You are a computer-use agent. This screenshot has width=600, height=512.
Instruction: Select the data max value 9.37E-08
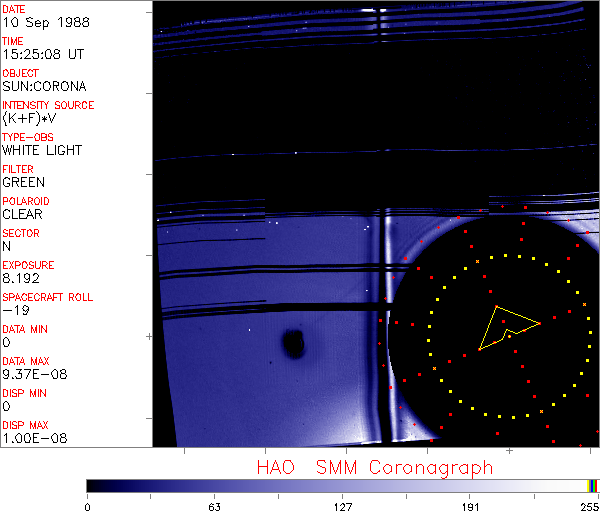[x=32, y=374]
